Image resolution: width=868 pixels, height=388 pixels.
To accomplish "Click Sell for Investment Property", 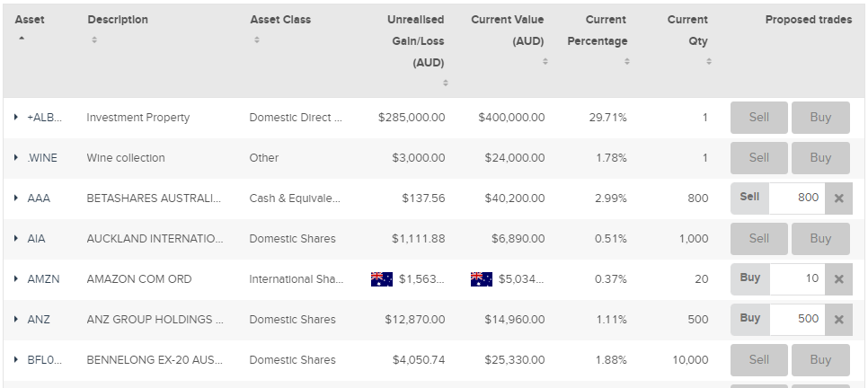I will [x=758, y=118].
